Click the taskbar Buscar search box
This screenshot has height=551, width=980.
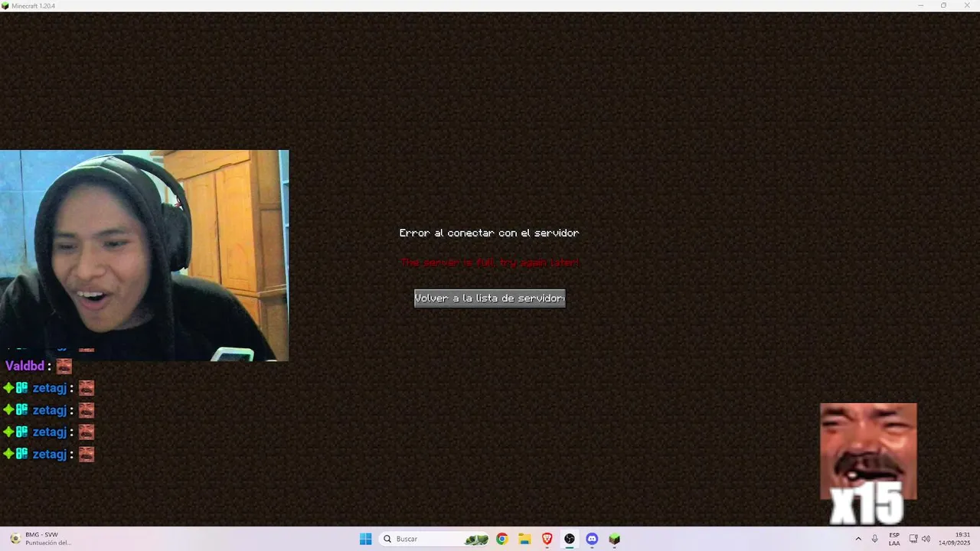(x=435, y=539)
